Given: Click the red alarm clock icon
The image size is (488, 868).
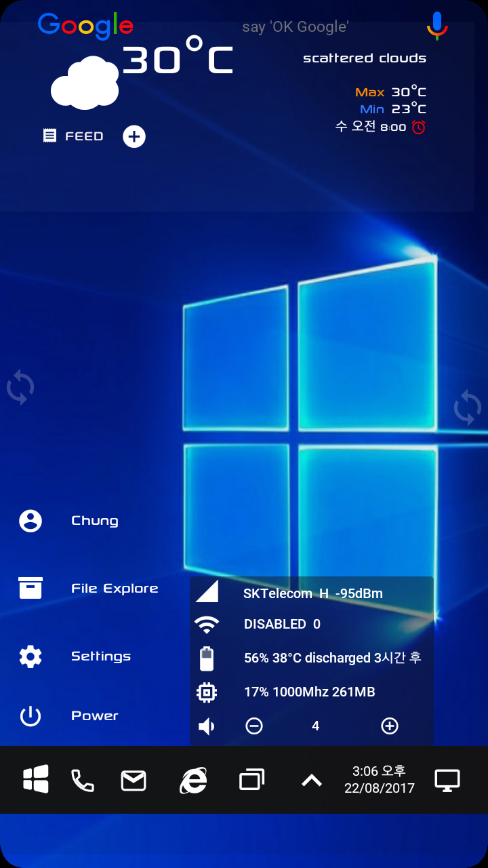Looking at the screenshot, I should tap(419, 127).
